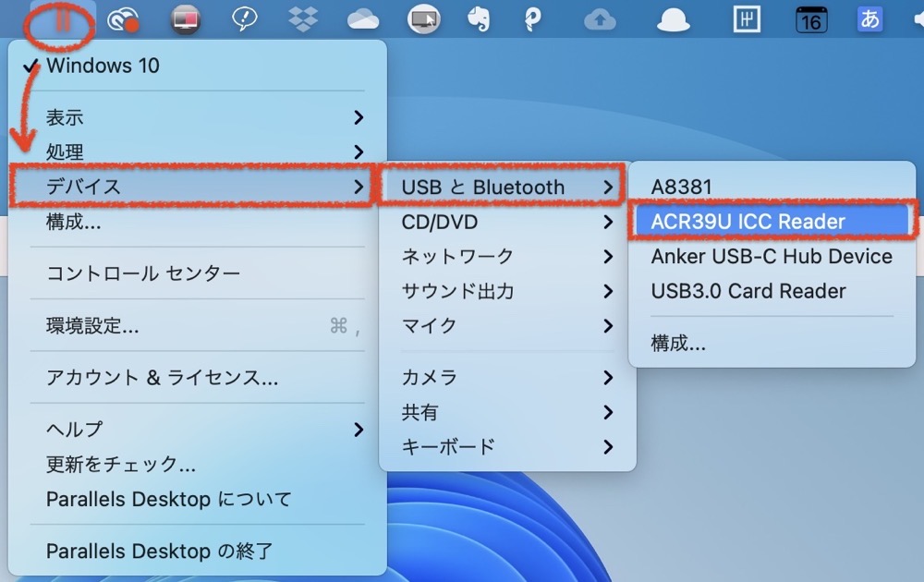
Task: Click the Parallels Desktop menu bar icon
Action: tap(63, 19)
